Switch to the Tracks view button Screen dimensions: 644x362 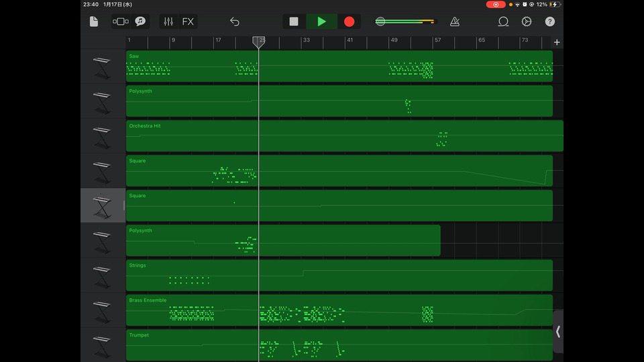click(120, 21)
